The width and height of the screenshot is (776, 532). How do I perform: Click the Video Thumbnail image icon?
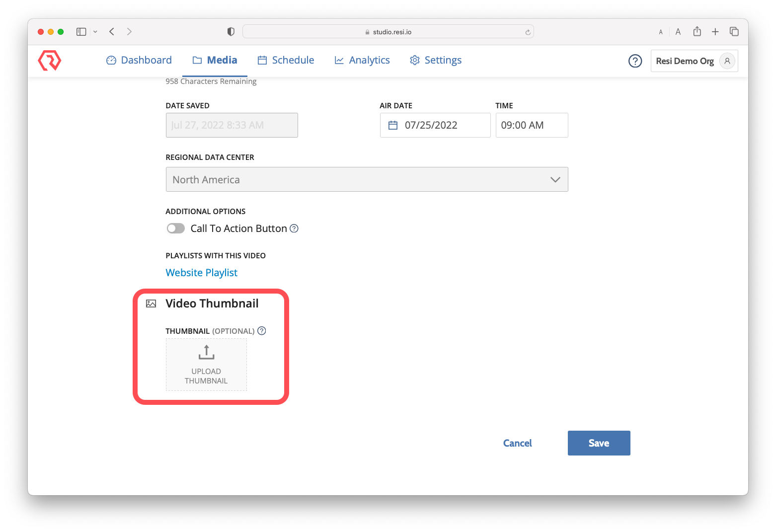151,304
